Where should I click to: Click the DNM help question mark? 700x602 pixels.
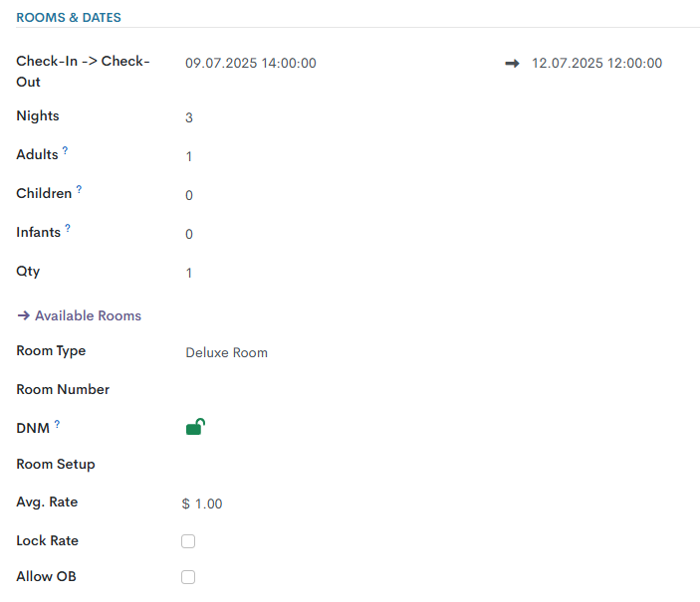[57, 424]
